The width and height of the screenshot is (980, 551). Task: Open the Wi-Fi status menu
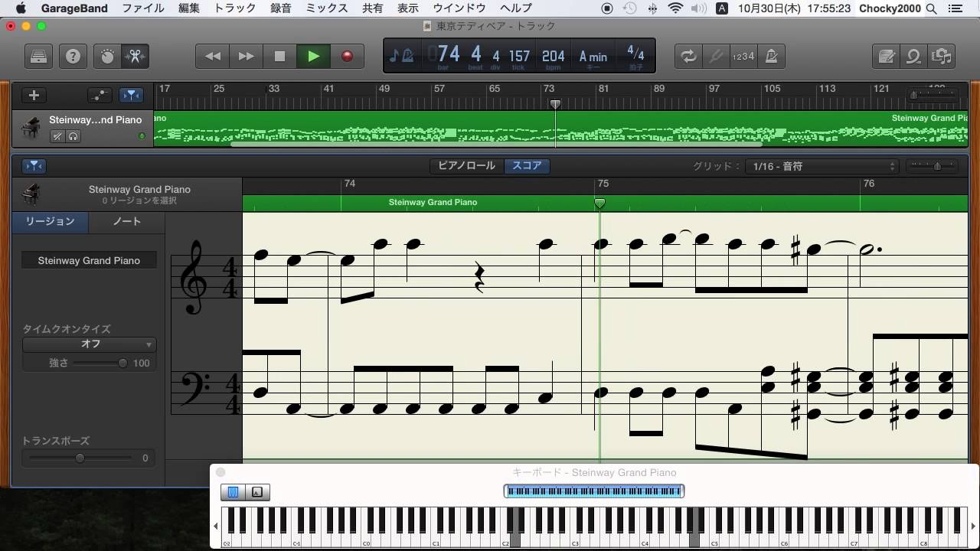[x=675, y=8]
